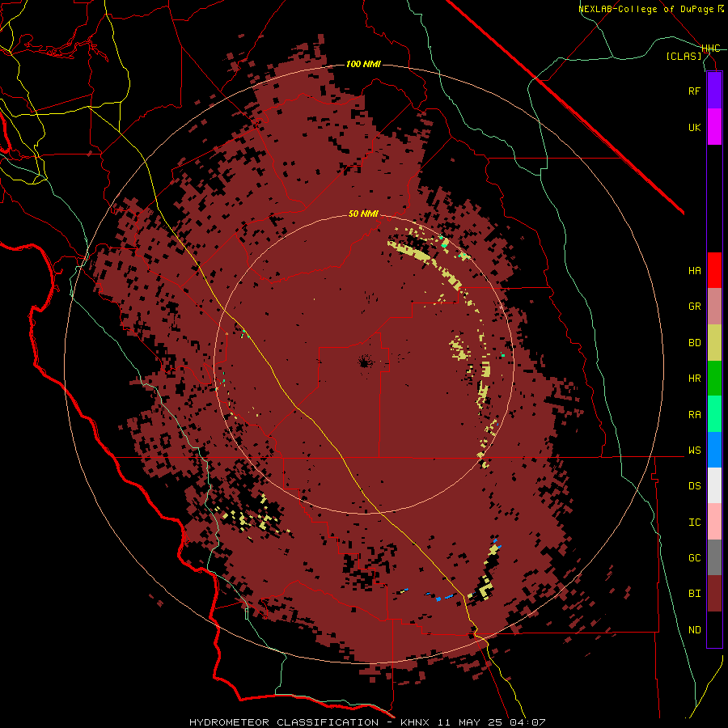Pick the HR green legend swatch
This screenshot has width=728, height=728.
click(714, 379)
